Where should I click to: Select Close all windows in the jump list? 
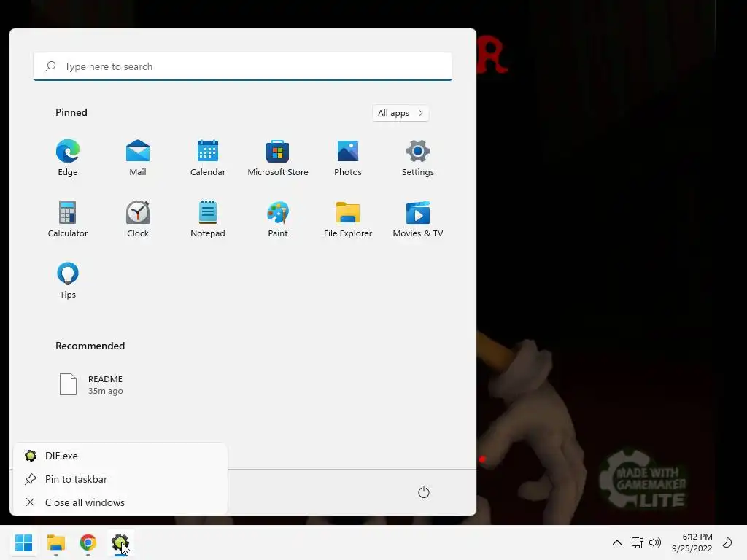click(120, 502)
